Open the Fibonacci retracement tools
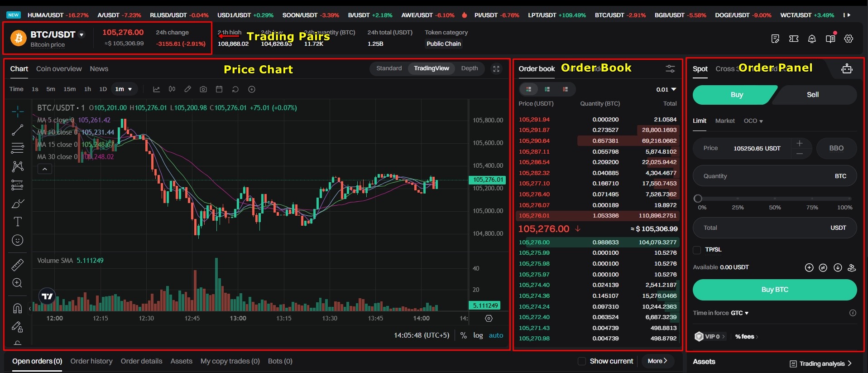868x373 pixels. tap(18, 148)
